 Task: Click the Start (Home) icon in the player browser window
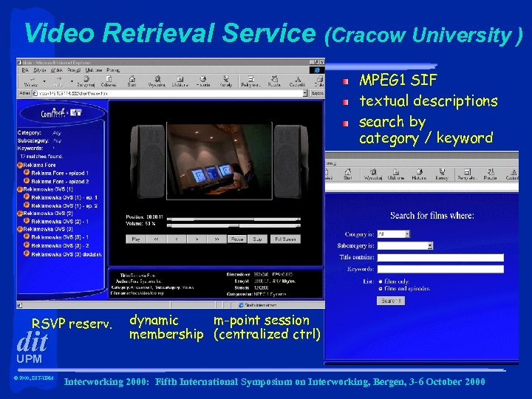click(x=132, y=81)
